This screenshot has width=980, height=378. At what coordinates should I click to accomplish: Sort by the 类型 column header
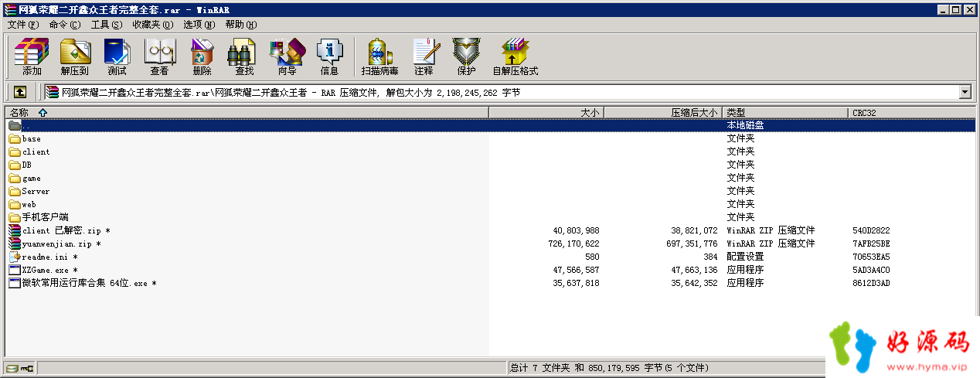[x=785, y=113]
